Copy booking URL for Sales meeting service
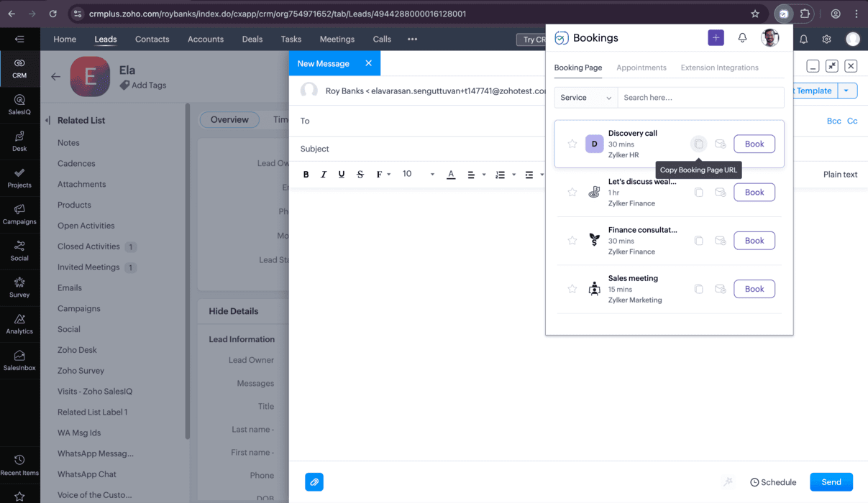 (x=698, y=289)
